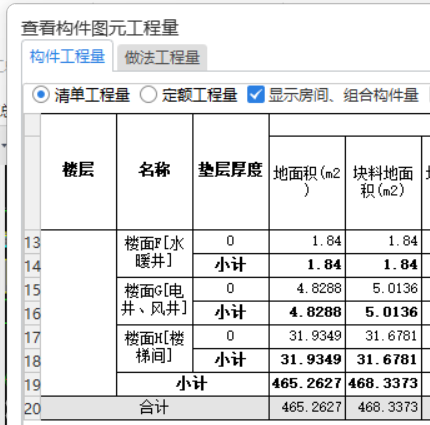Select row number 17 header
Screen dimensions: 430x425
(32, 337)
